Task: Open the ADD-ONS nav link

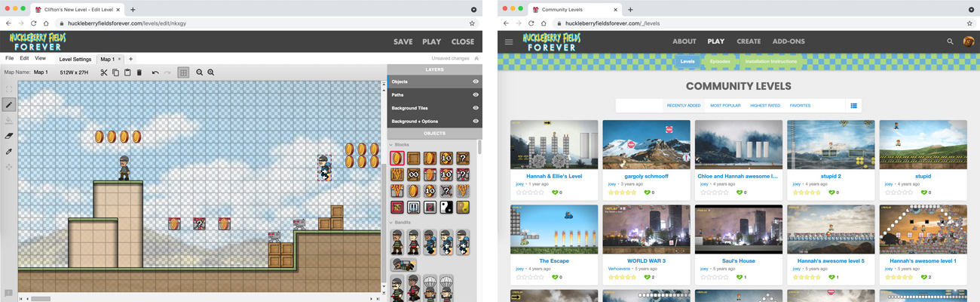Action: click(x=789, y=42)
